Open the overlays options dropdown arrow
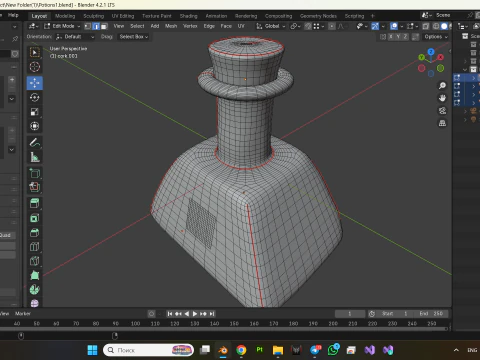 click(401, 26)
